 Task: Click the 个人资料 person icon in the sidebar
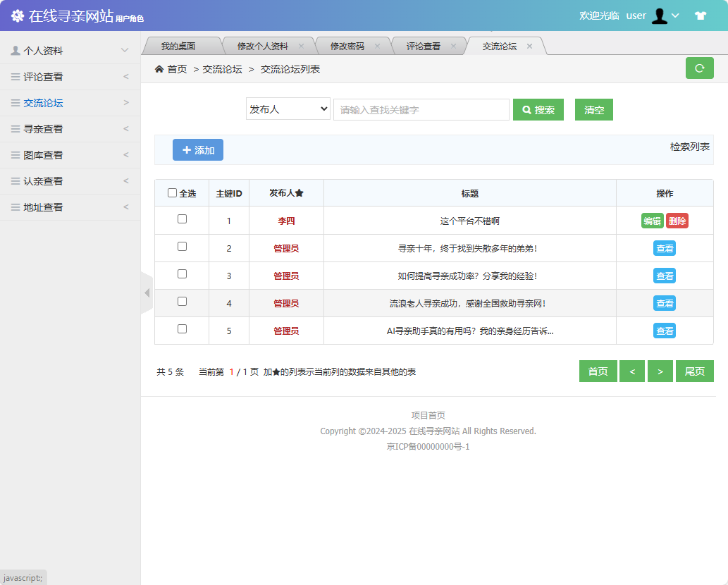(x=16, y=50)
